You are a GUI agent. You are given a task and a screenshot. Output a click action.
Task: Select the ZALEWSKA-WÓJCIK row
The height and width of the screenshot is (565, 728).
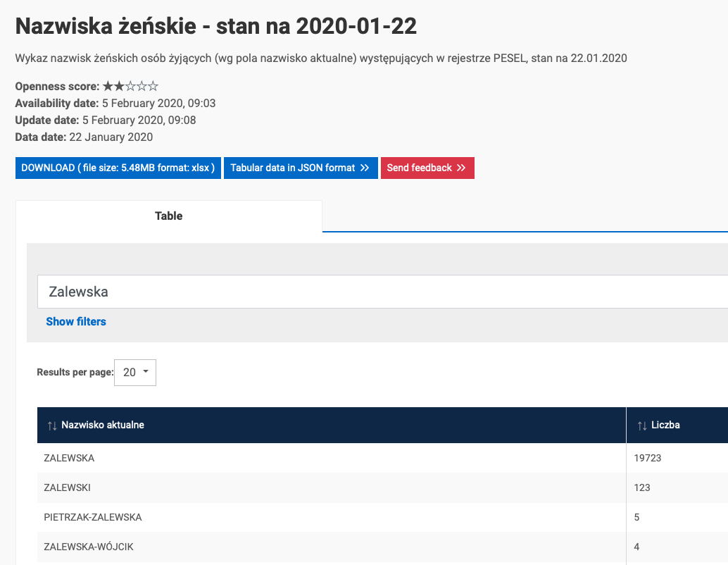382,547
